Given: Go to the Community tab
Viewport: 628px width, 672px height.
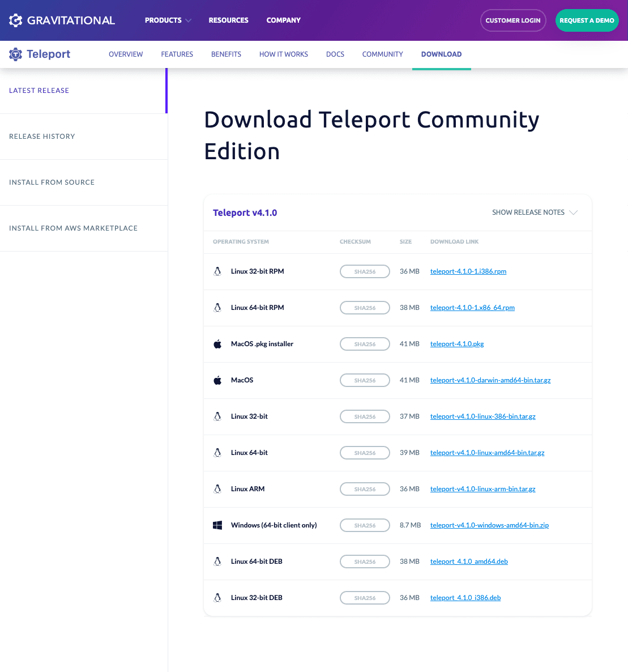Looking at the screenshot, I should [382, 54].
